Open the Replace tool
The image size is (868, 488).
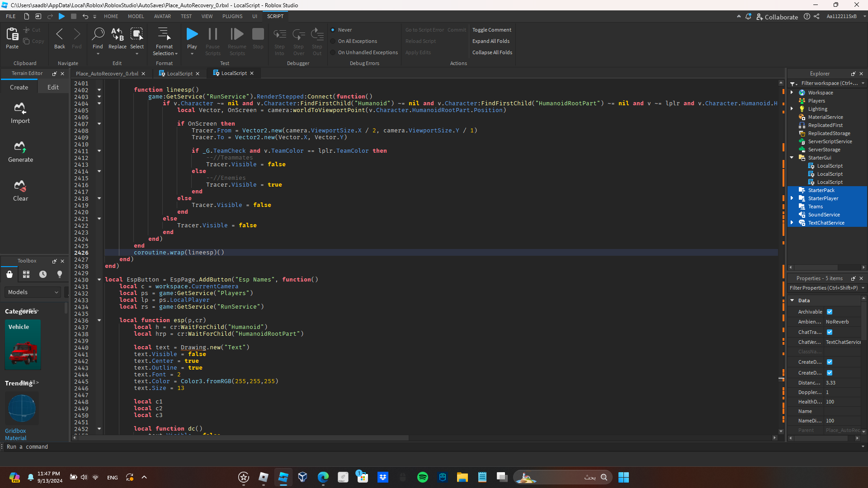click(118, 34)
